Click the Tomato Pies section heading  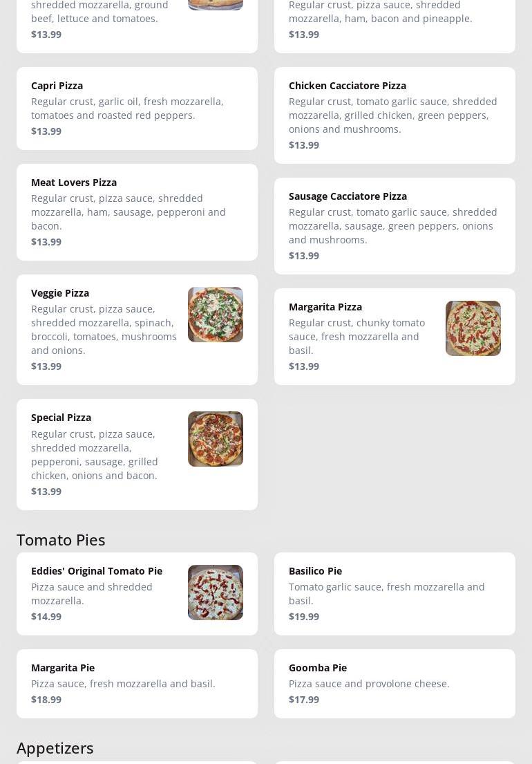point(61,540)
